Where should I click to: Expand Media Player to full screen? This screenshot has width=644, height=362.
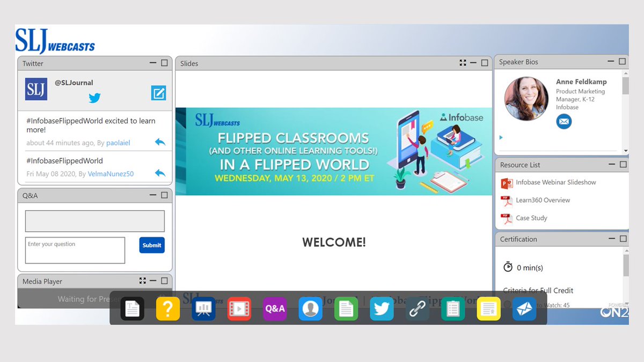click(x=142, y=280)
